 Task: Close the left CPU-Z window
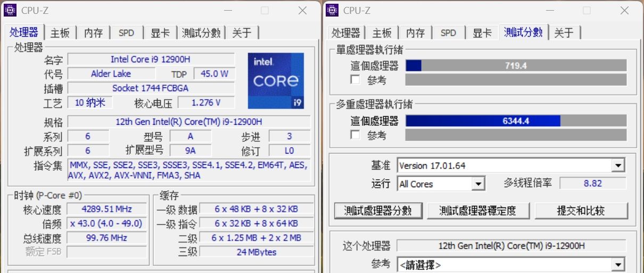[302, 10]
